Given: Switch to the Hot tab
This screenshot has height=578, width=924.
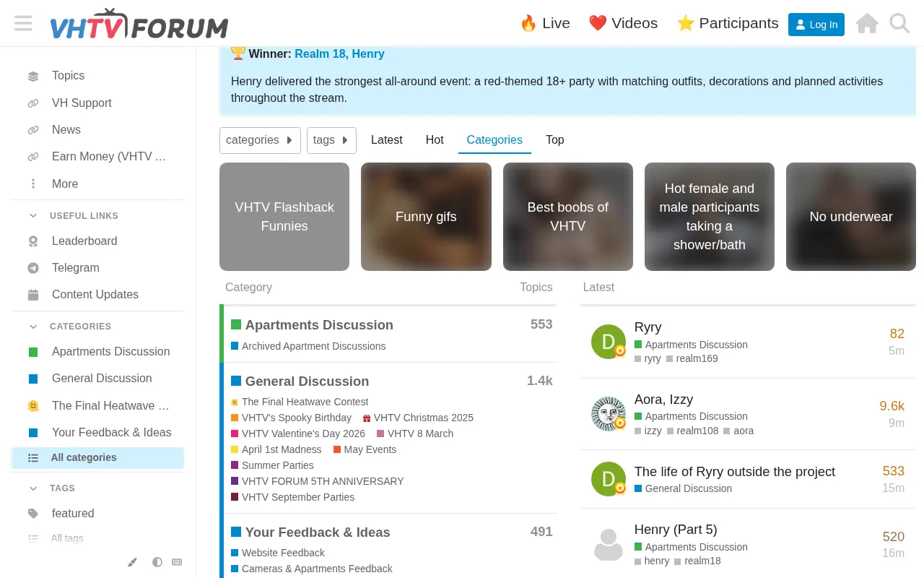Looking at the screenshot, I should coord(435,140).
